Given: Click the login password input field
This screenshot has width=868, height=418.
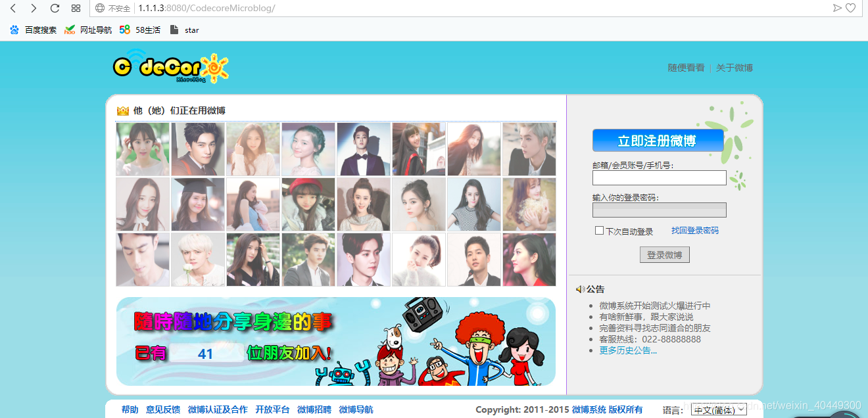Looking at the screenshot, I should coord(660,210).
